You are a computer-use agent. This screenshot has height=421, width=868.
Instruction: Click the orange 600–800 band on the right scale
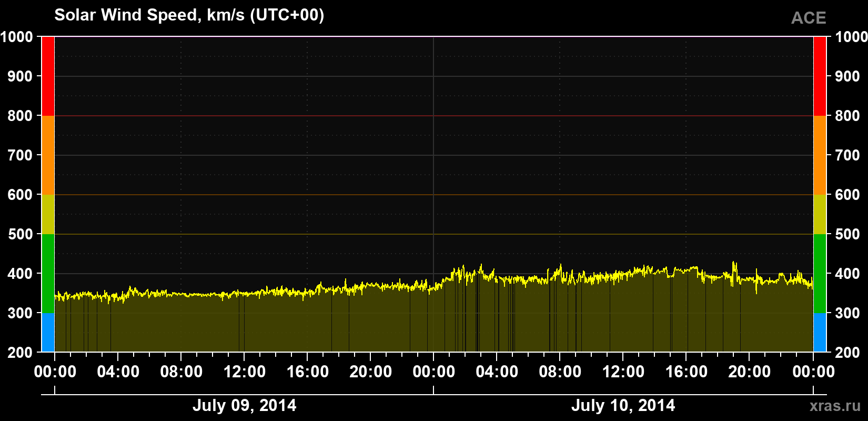(820, 155)
